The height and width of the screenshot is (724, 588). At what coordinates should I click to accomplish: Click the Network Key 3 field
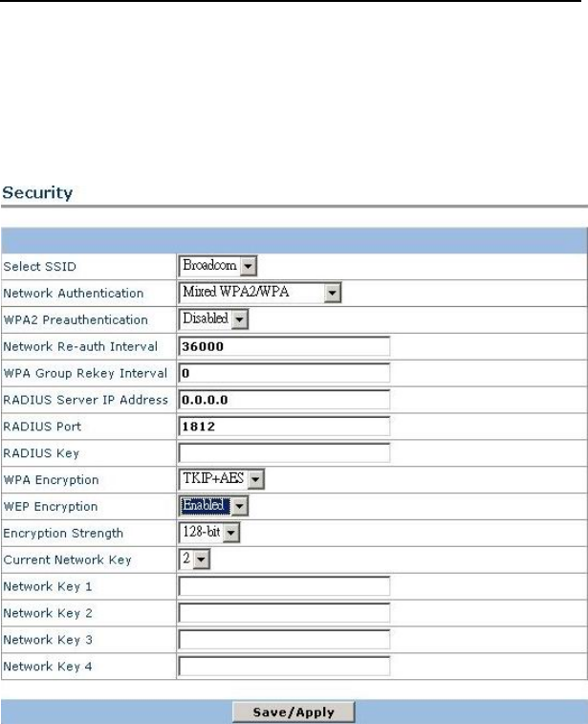[284, 639]
